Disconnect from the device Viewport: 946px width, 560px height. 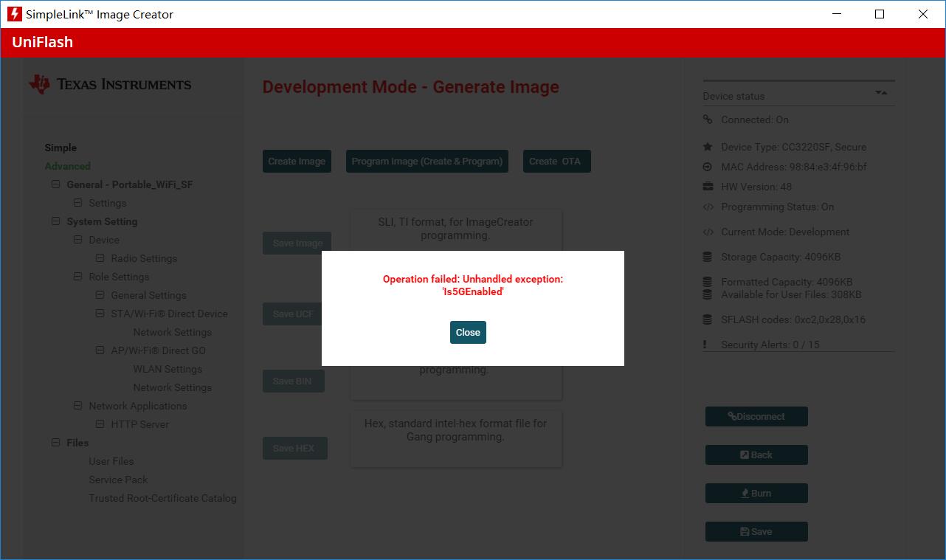click(756, 416)
